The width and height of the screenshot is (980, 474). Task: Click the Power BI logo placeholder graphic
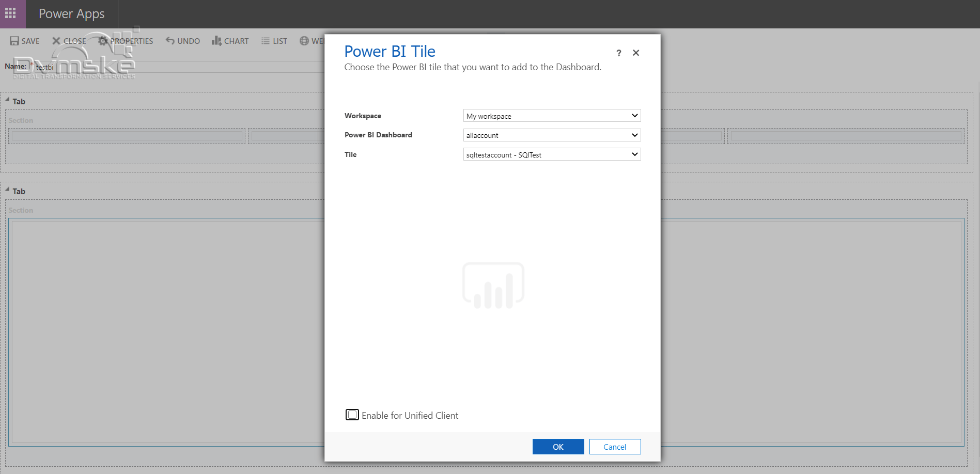493,284
